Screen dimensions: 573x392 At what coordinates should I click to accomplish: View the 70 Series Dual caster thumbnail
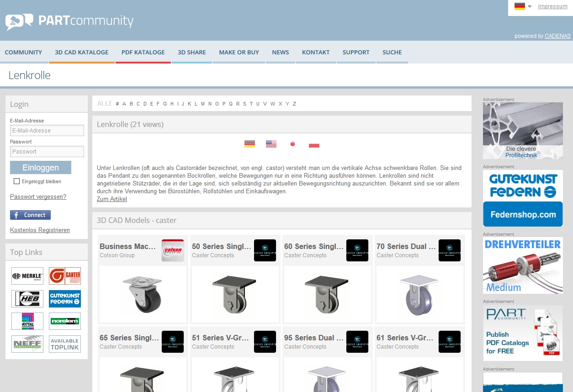419,294
